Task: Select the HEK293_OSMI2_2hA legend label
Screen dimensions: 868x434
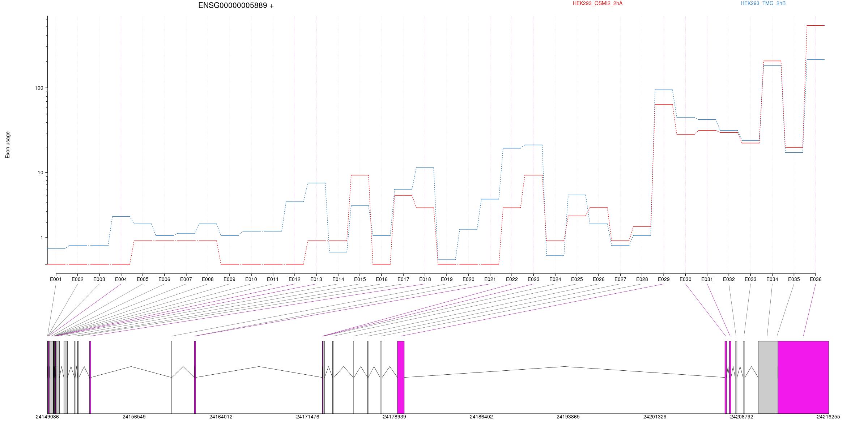Action: pyautogui.click(x=597, y=3)
